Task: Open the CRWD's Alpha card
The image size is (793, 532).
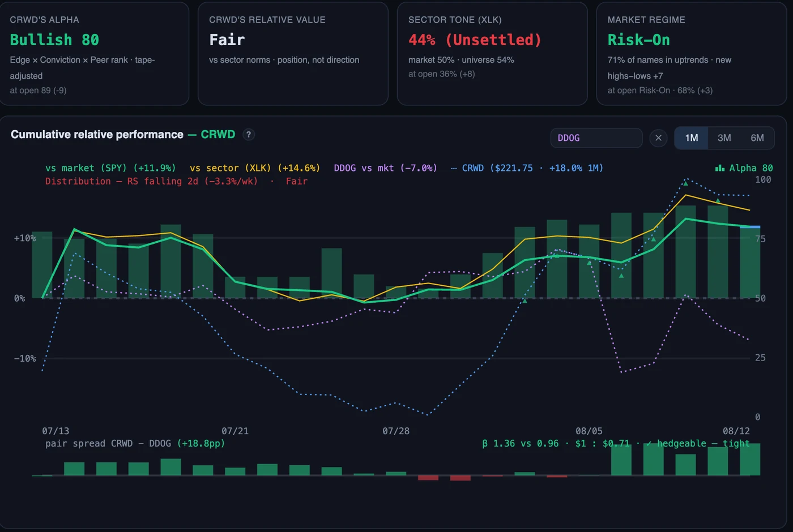Action: (94, 54)
